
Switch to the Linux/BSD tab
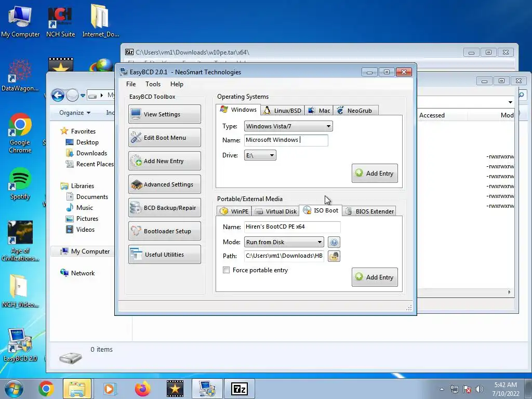282,111
